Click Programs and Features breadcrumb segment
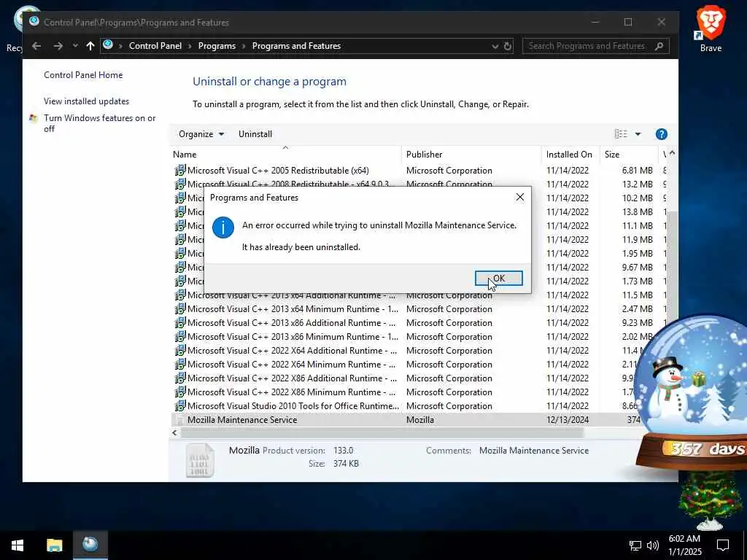The width and height of the screenshot is (747, 560). coord(296,46)
